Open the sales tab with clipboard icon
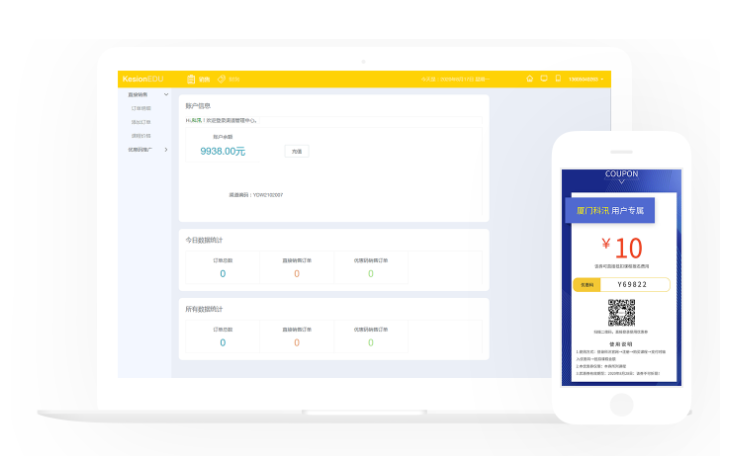Image resolution: width=732 pixels, height=456 pixels. 198,78
